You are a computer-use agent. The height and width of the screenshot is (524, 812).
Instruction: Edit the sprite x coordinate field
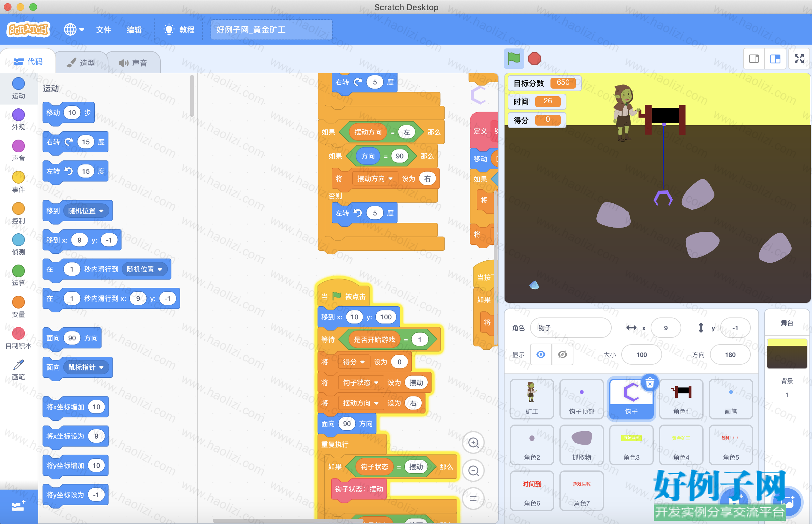(666, 328)
